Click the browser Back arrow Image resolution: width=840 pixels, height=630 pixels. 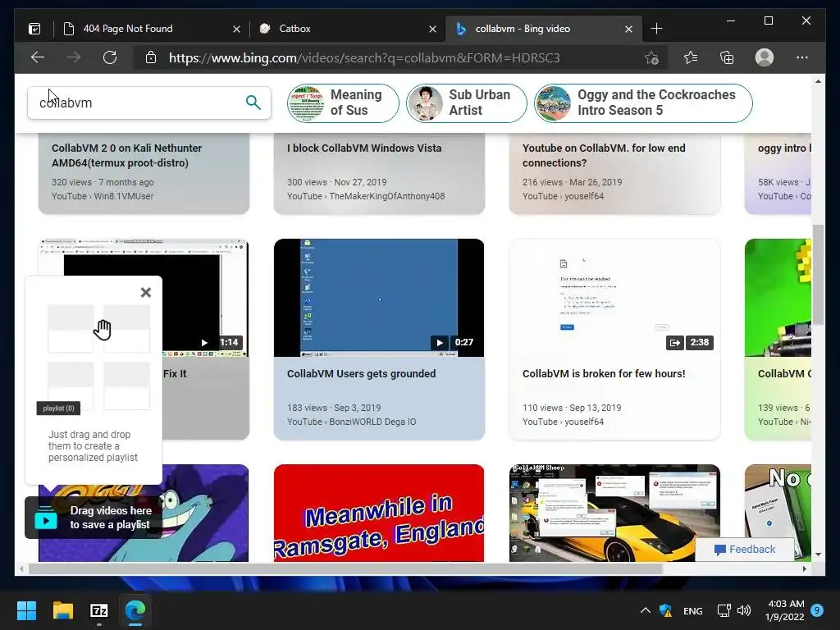pos(38,57)
